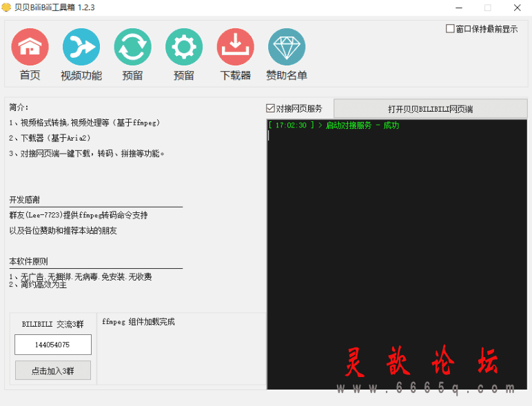Click the 点击加入3群 button

click(x=53, y=370)
